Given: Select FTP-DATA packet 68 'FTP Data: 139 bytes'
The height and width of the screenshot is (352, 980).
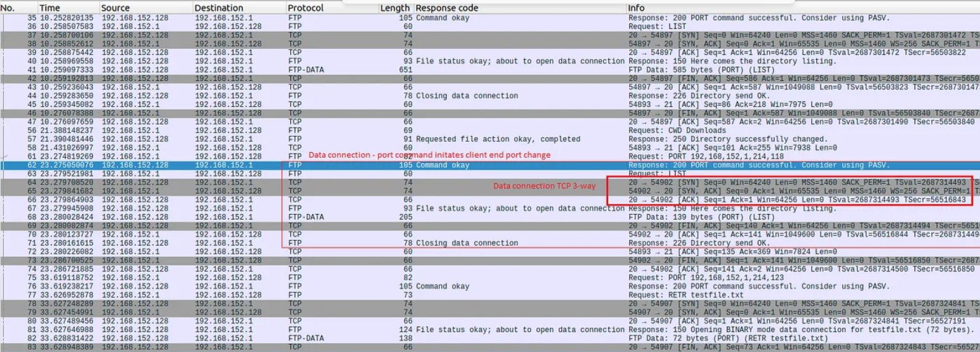Looking at the screenshot, I should [x=490, y=217].
